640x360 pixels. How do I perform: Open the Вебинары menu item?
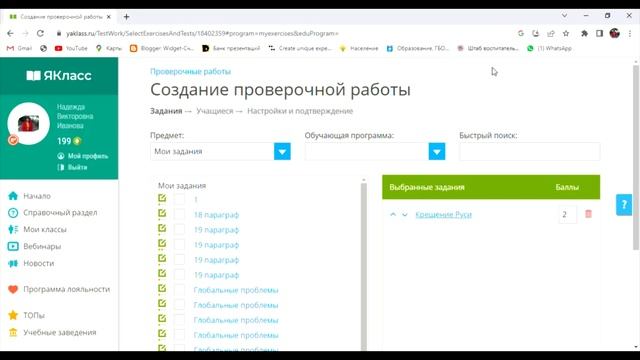[x=42, y=247]
